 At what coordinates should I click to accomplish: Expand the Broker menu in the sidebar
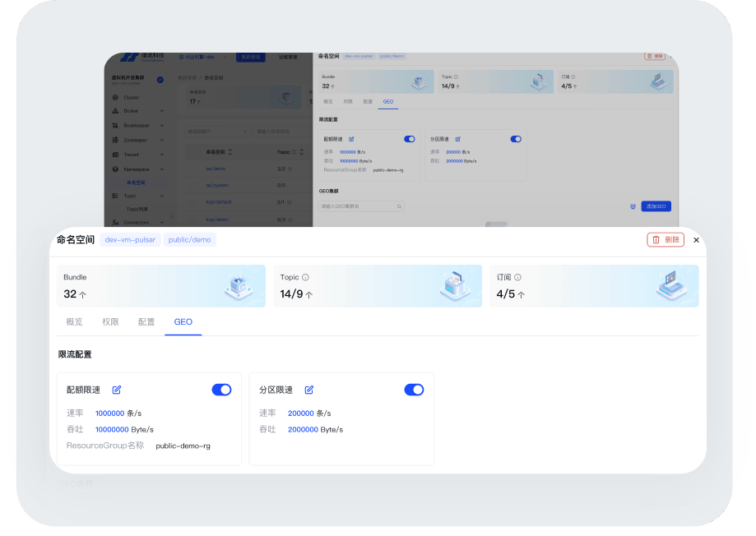pyautogui.click(x=162, y=110)
